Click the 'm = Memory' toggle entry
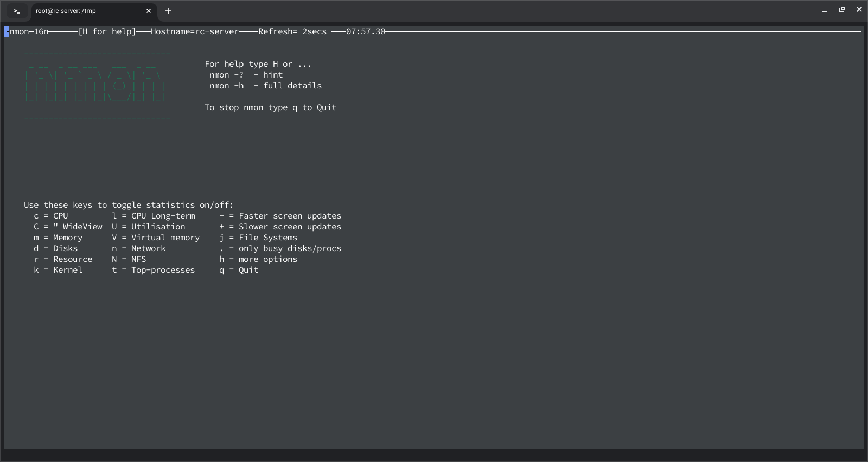 [58, 238]
